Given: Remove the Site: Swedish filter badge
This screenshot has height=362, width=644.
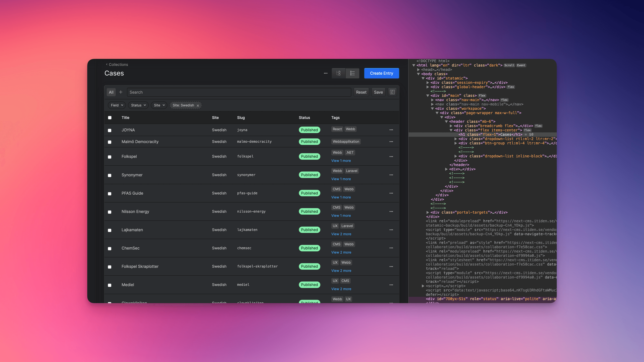Looking at the screenshot, I should tap(198, 105).
